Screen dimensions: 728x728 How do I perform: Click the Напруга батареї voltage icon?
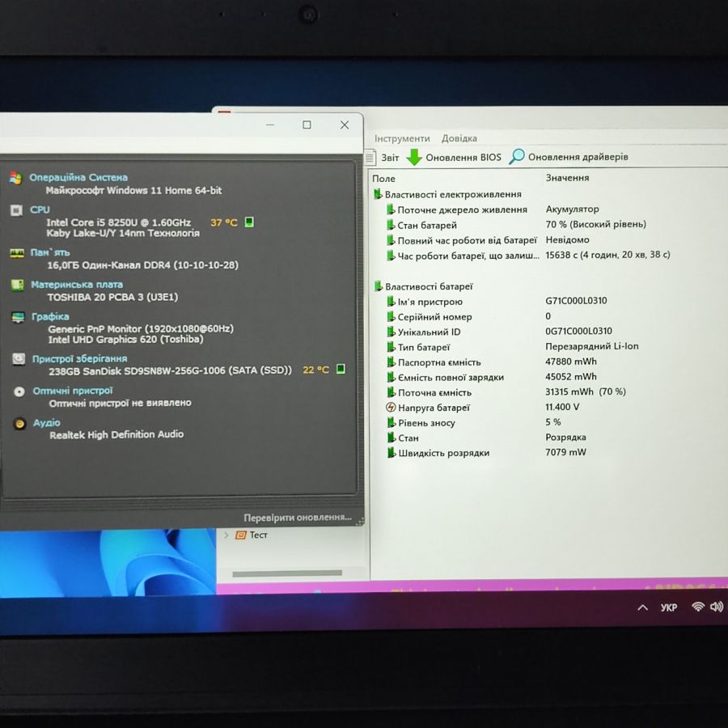(x=391, y=407)
